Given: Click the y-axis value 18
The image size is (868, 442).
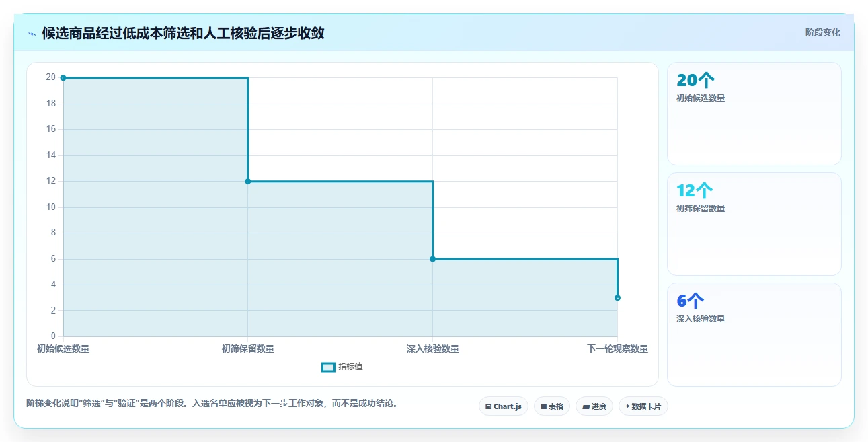Looking at the screenshot, I should coord(50,104).
